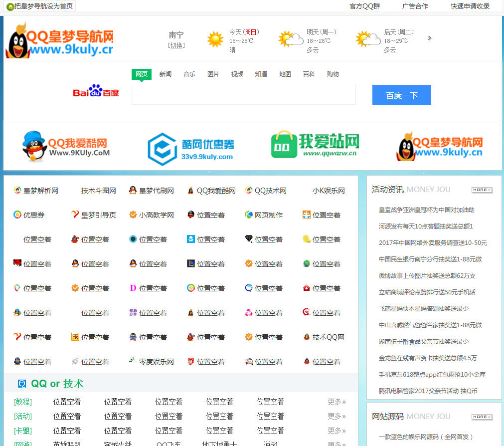
Task: Open the 快速申请收录 link
Action: point(470,6)
